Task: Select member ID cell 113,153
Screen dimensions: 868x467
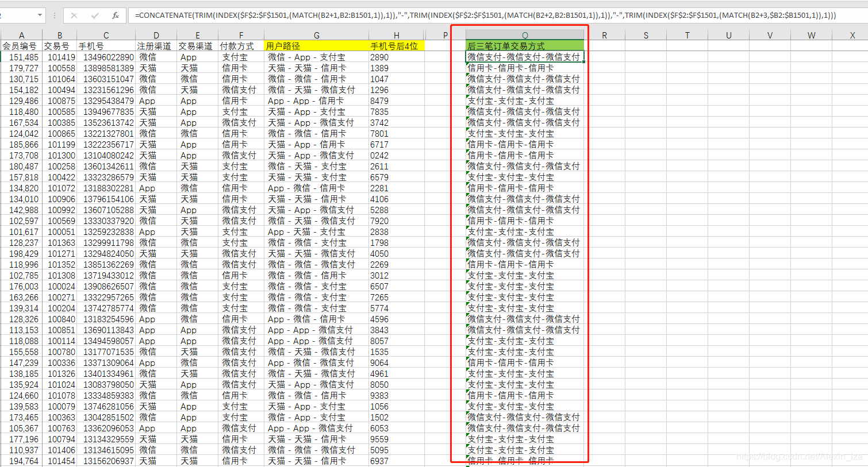Action: tap(22, 330)
